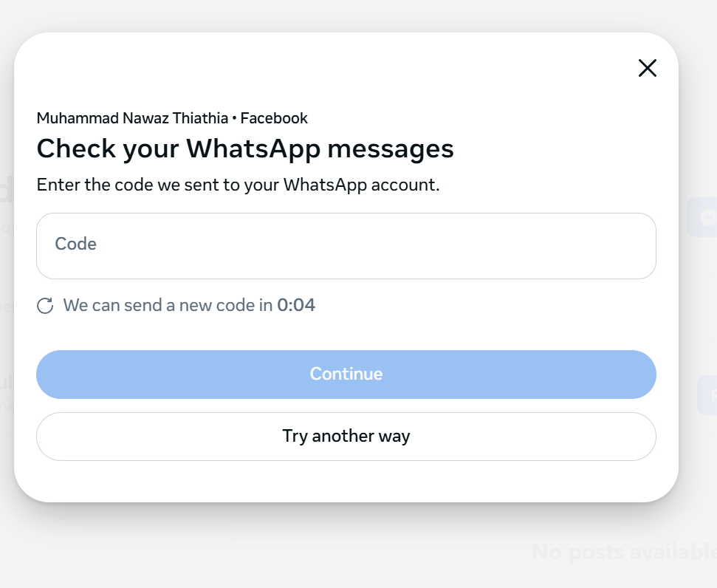Click the right end of the Code field
This screenshot has height=588, width=717.
(640, 246)
